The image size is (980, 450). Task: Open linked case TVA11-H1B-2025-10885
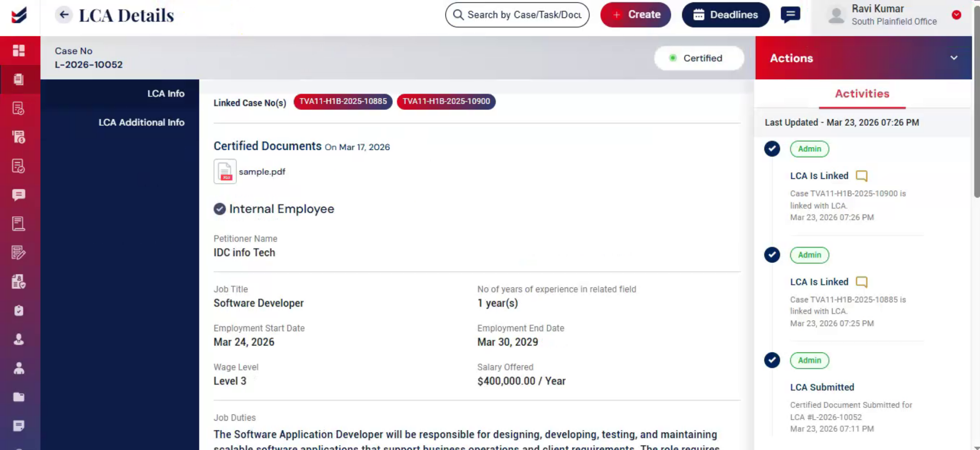[343, 101]
